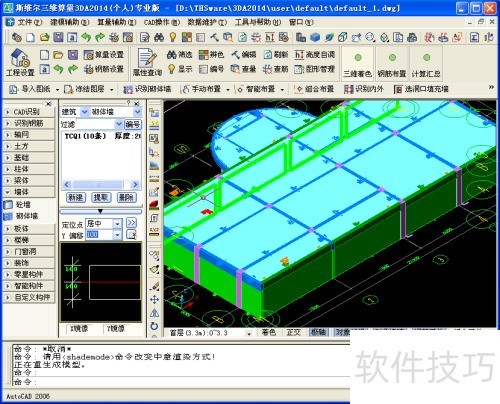Viewport: 500px width, 404px height.
Task: Click 识别内外 recognize inside/outside
Action: pyautogui.click(x=364, y=89)
